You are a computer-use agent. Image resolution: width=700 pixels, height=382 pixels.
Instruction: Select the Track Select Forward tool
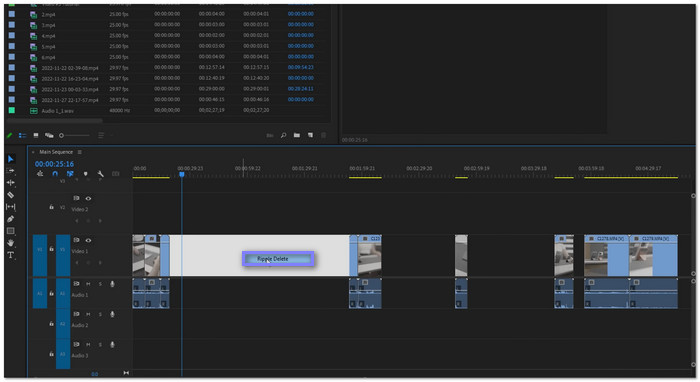coord(11,171)
